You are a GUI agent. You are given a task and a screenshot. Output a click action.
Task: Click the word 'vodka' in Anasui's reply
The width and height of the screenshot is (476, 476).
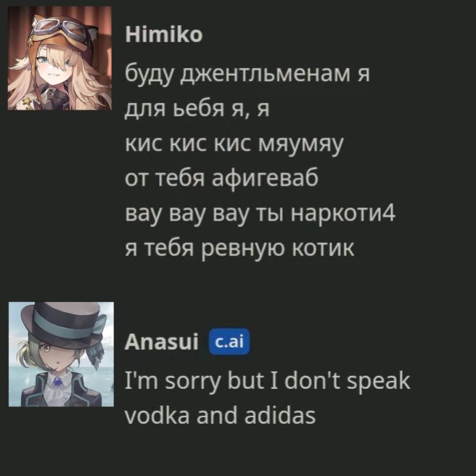point(157,415)
